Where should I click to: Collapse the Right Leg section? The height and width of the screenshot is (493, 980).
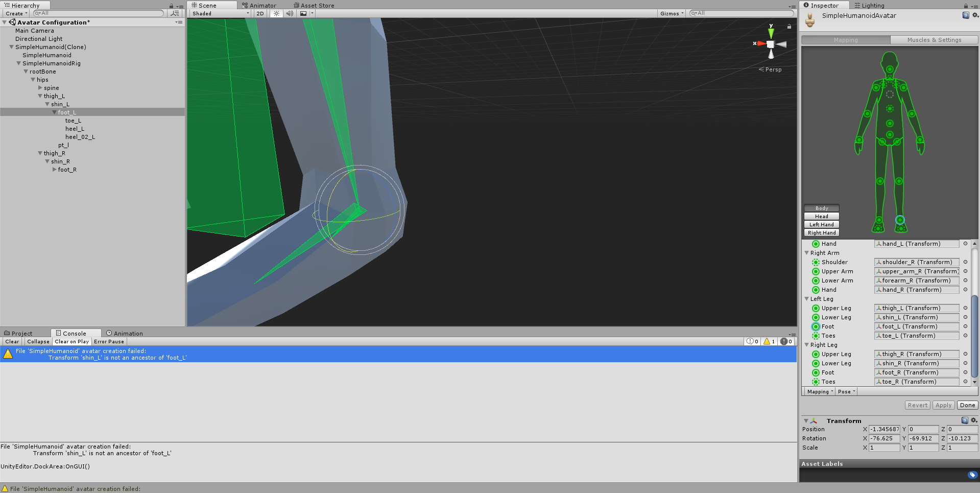pyautogui.click(x=806, y=345)
